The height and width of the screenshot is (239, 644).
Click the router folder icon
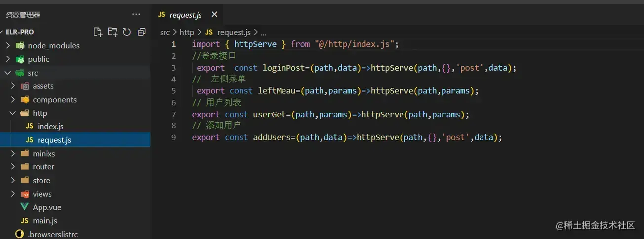[x=25, y=167]
